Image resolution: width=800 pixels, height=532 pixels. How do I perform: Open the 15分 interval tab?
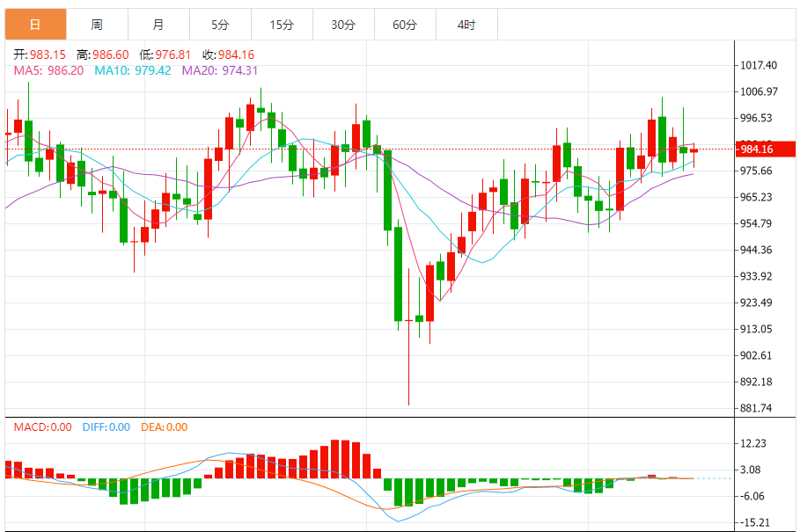click(283, 25)
